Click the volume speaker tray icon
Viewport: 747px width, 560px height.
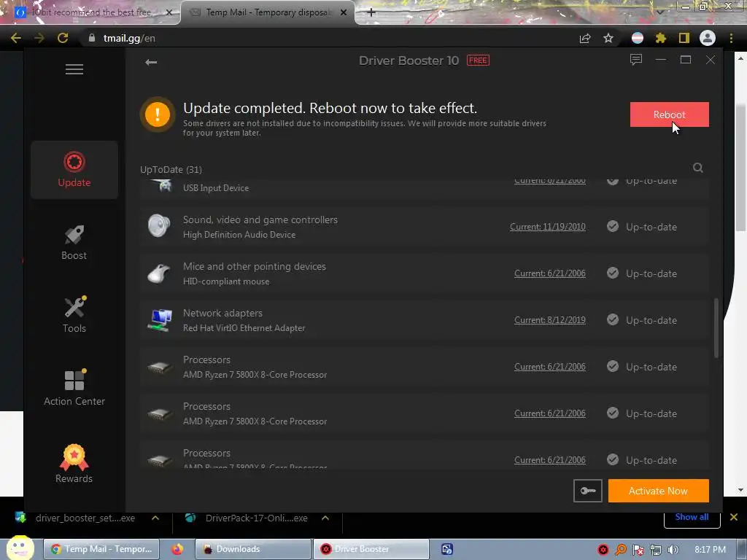point(673,550)
